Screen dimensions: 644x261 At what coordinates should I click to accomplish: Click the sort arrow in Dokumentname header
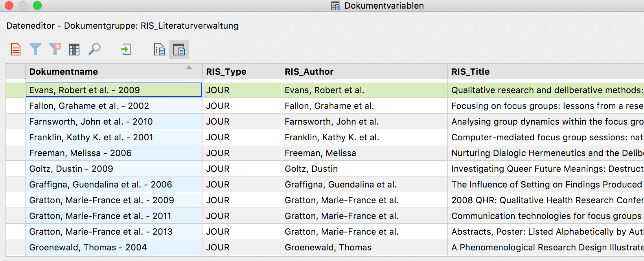189,68
